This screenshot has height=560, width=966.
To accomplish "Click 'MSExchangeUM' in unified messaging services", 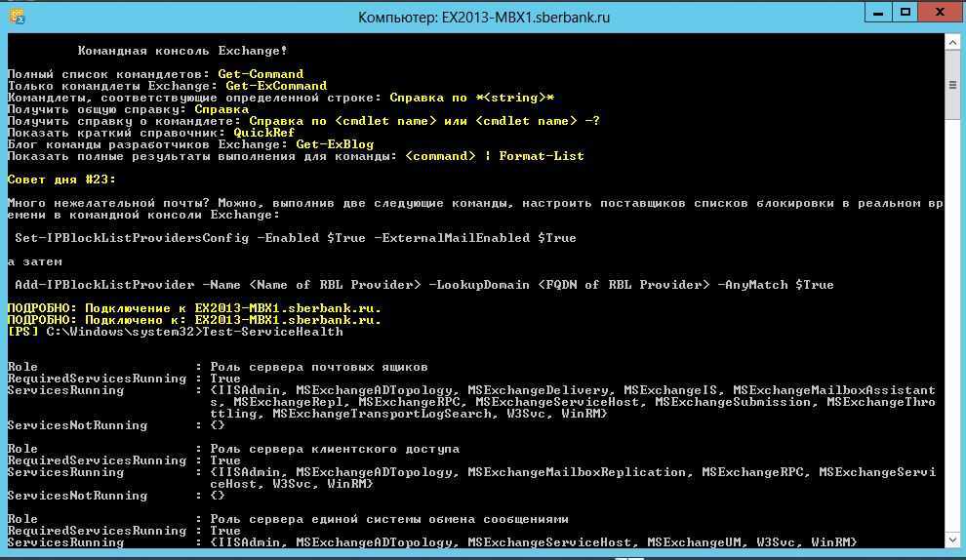I will [x=694, y=542].
